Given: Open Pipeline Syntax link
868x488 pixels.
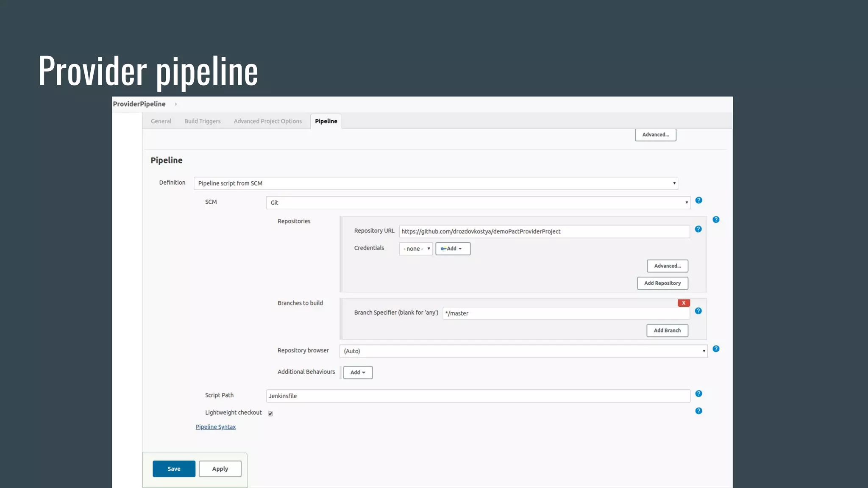Looking at the screenshot, I should point(216,427).
